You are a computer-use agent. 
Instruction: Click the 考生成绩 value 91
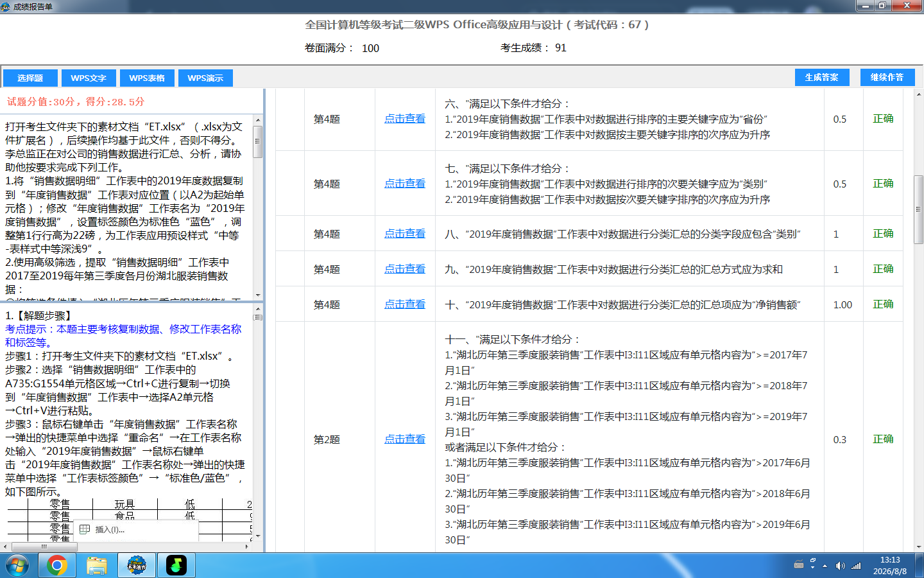[x=561, y=48]
